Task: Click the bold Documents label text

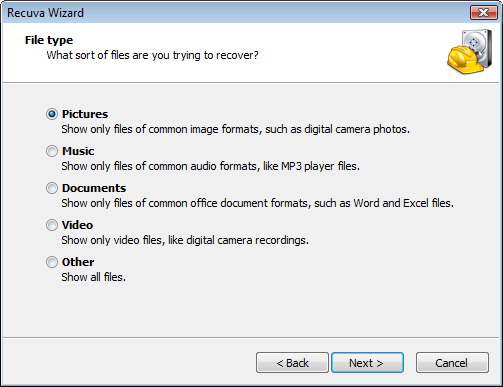Action: [94, 188]
